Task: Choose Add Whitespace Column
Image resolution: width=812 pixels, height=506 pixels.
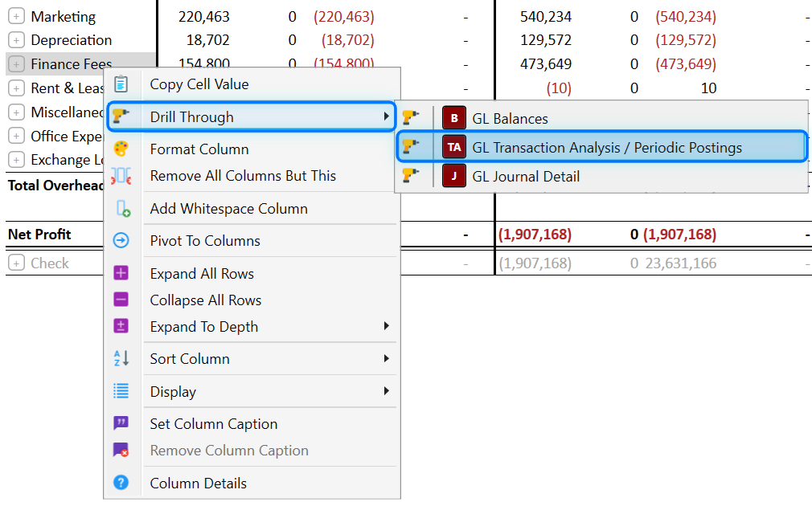Action: pos(252,209)
